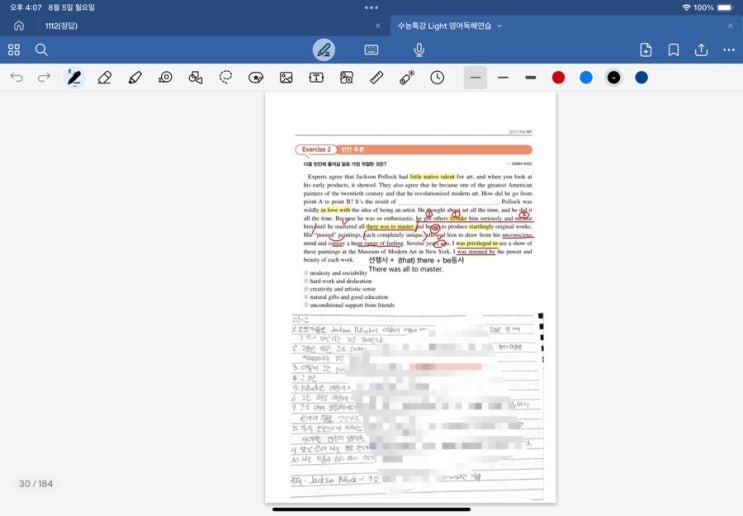Viewport: 743px width, 516px height.
Task: Go to the home screen icon
Action: click(x=19, y=26)
